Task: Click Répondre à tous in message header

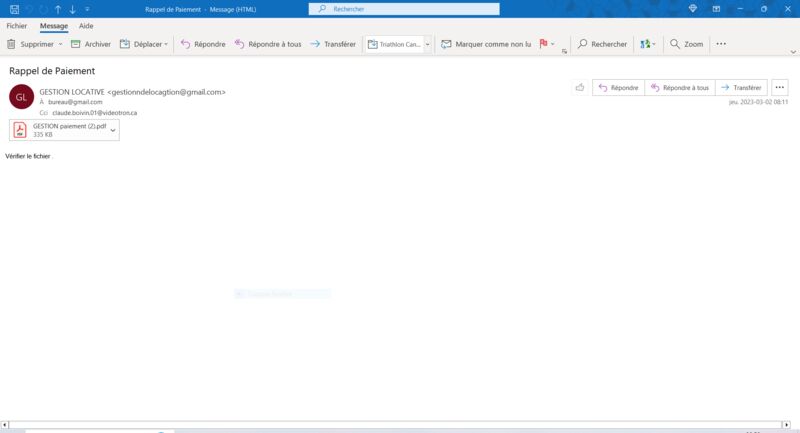Action: [680, 88]
